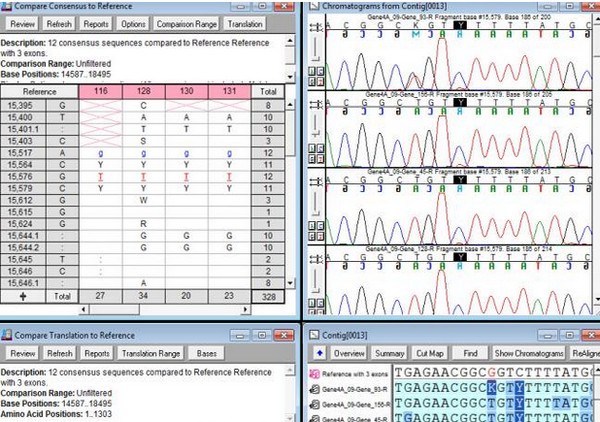This screenshot has height=422, width=600.
Task: Click the vertical scale slider of Gene_93-R chromatogram
Action: [x=316, y=49]
